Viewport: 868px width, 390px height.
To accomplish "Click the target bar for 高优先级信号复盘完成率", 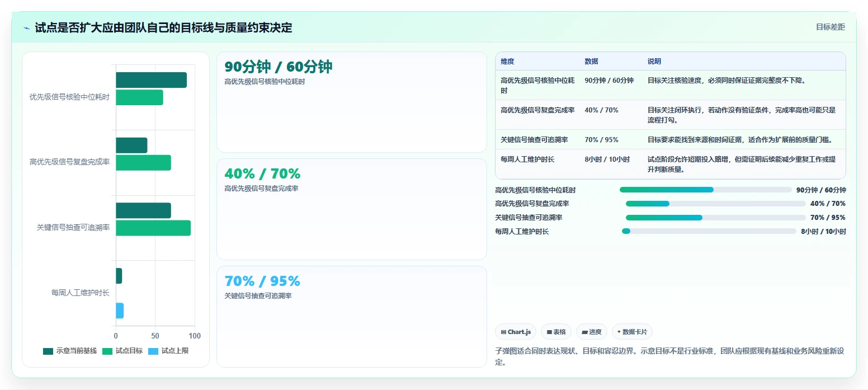I will 143,163.
